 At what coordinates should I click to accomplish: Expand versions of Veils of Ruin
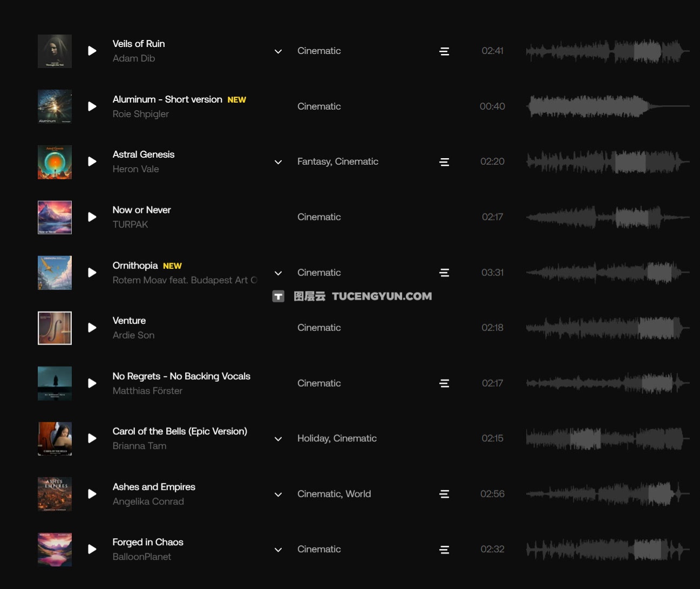pyautogui.click(x=278, y=51)
